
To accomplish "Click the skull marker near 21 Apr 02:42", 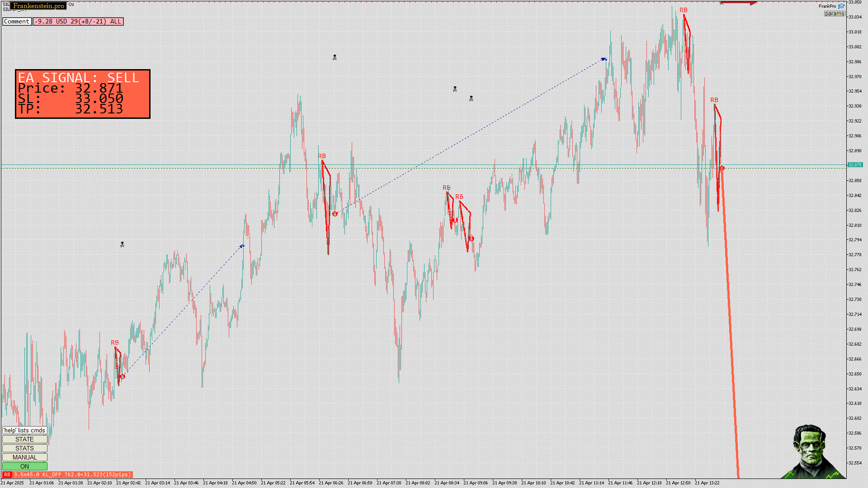I will (x=122, y=244).
